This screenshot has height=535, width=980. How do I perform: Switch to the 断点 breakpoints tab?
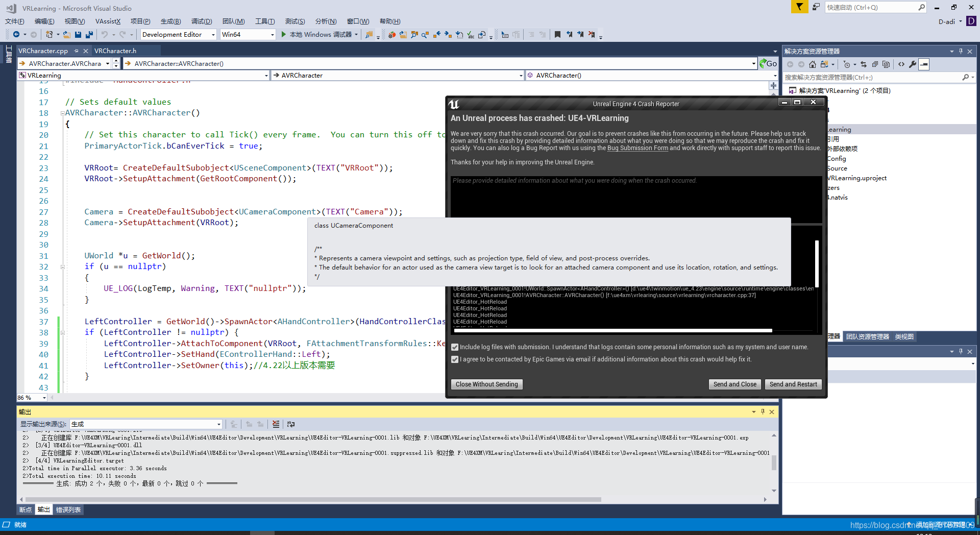(25, 509)
